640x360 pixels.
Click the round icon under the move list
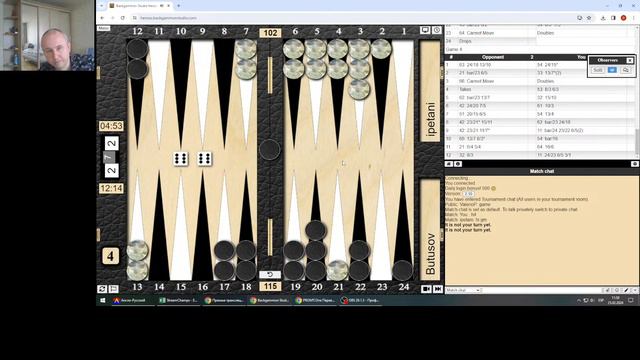[x=458, y=164]
